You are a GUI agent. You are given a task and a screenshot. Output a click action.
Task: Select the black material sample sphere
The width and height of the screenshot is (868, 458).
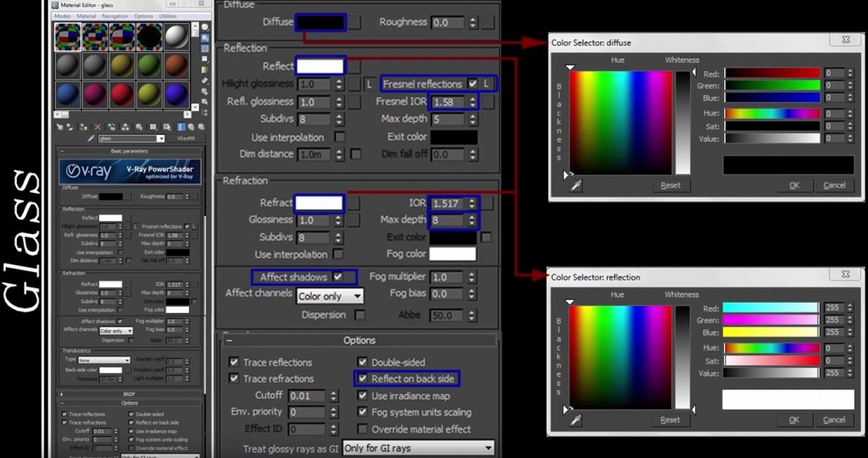(x=150, y=37)
